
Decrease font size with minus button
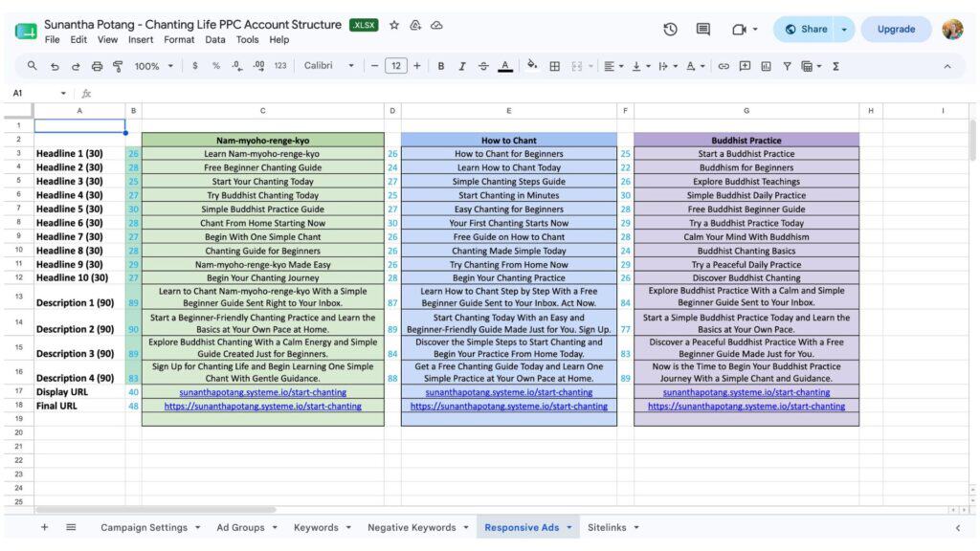pyautogui.click(x=374, y=66)
